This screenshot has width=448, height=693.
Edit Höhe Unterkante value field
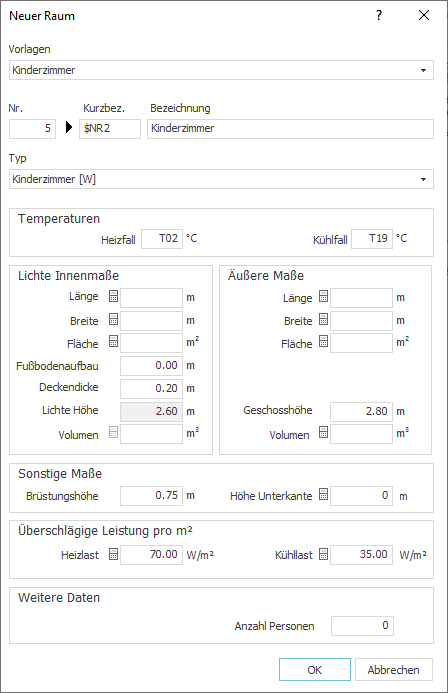[x=361, y=496]
